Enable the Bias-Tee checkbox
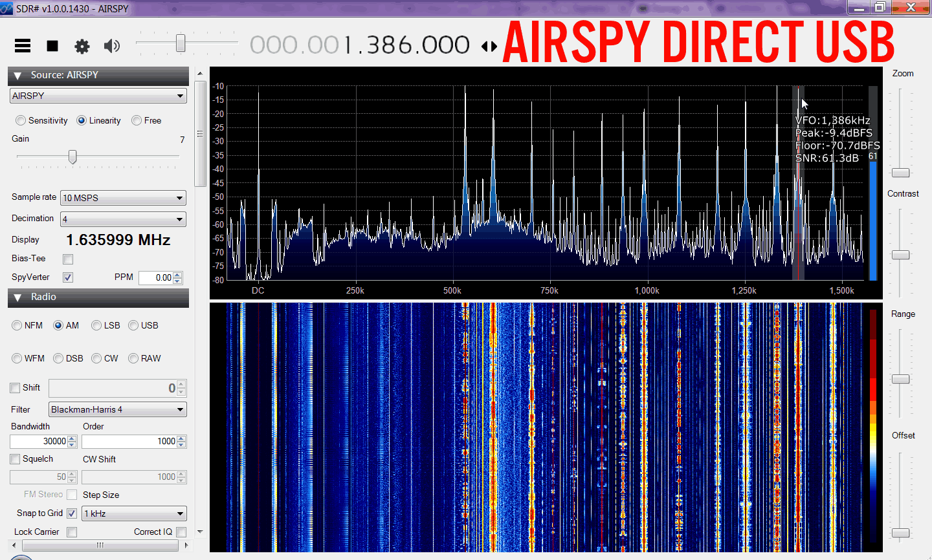932x560 pixels. 68,259
